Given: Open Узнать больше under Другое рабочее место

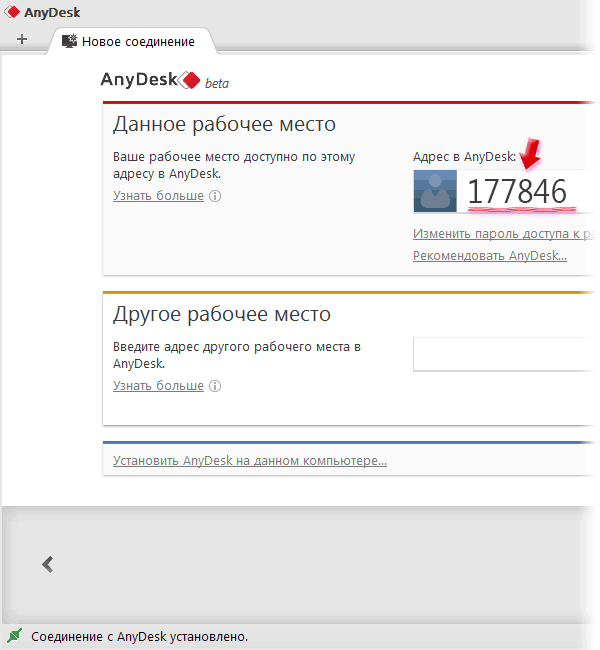Looking at the screenshot, I should pos(158,386).
